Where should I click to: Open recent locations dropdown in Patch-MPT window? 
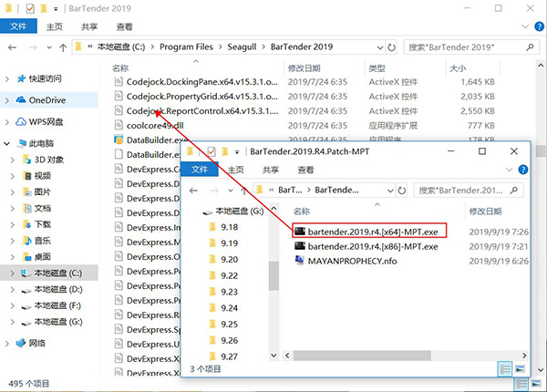coord(231,191)
